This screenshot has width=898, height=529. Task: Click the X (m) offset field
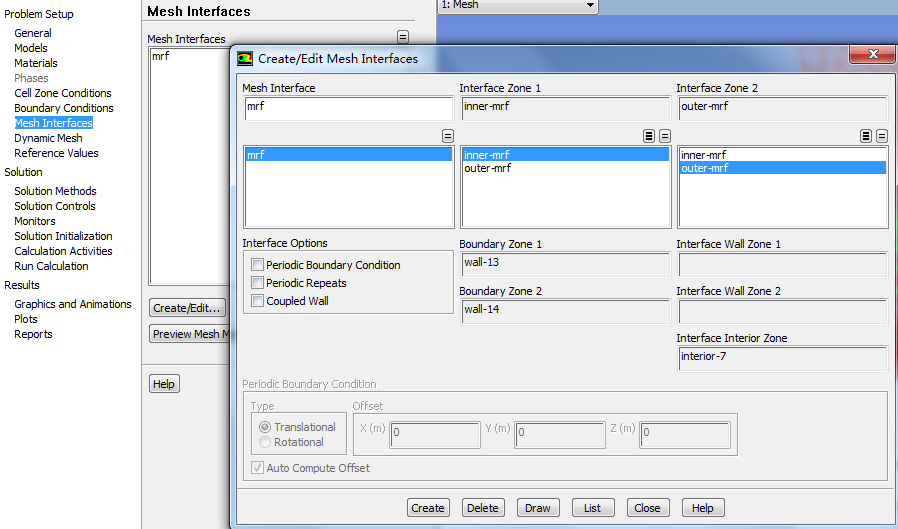tap(435, 435)
